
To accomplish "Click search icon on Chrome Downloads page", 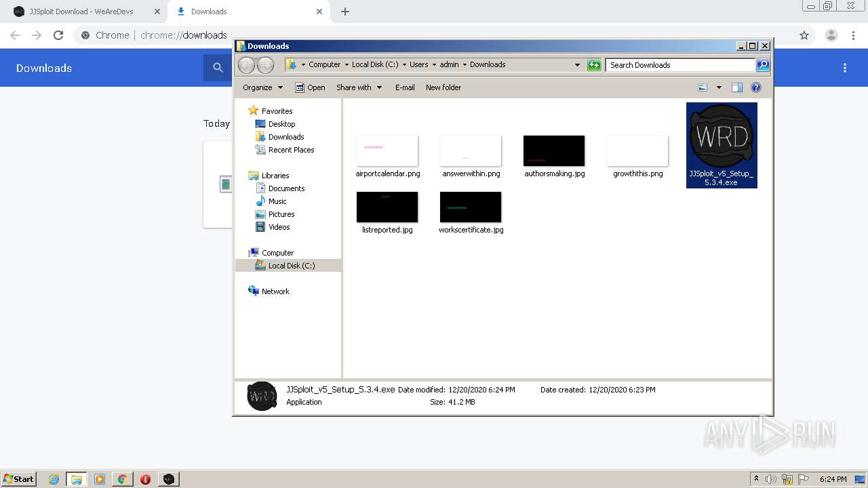I will click(x=218, y=68).
